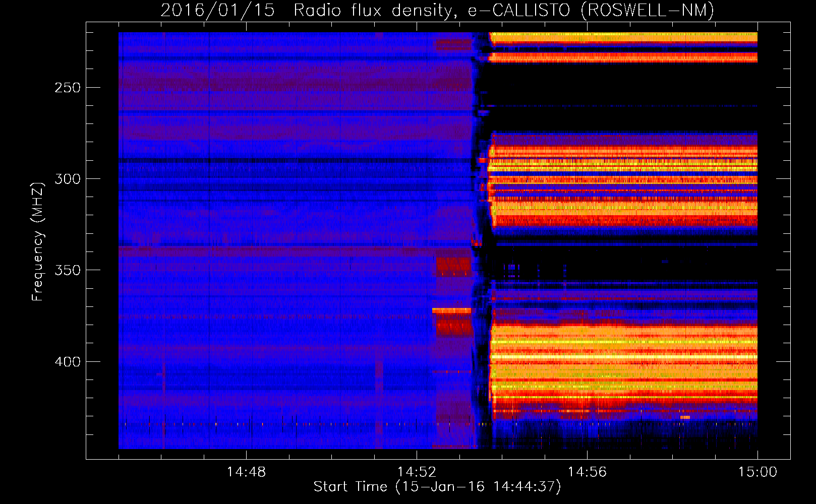Click the 14:56 time tick label

click(587, 472)
